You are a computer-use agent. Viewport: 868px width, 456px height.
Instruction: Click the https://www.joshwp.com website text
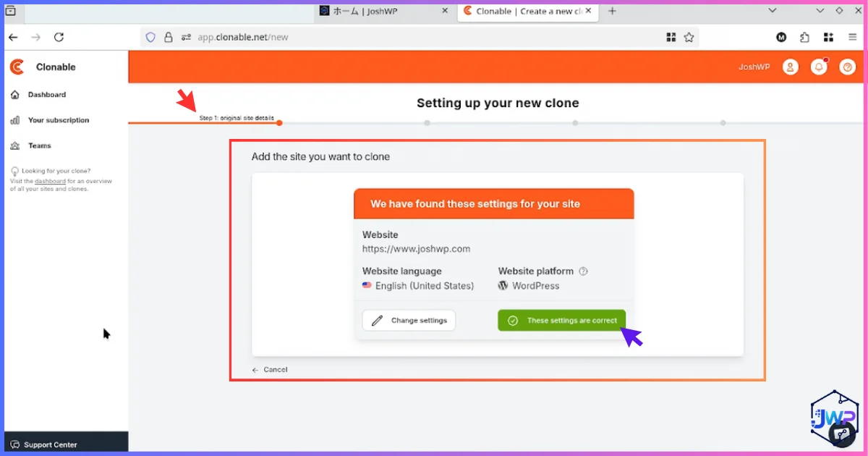point(416,249)
